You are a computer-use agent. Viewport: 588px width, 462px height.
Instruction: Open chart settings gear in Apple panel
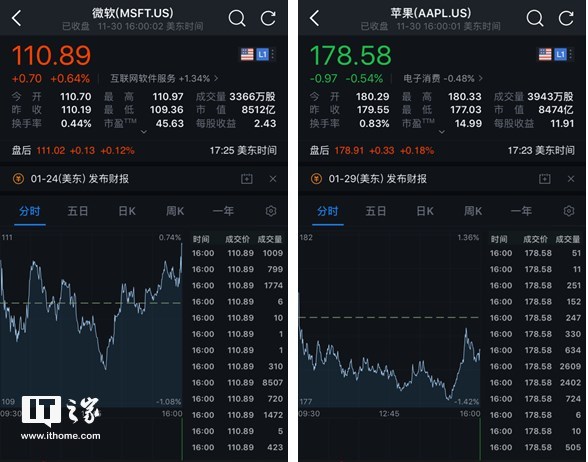point(569,211)
